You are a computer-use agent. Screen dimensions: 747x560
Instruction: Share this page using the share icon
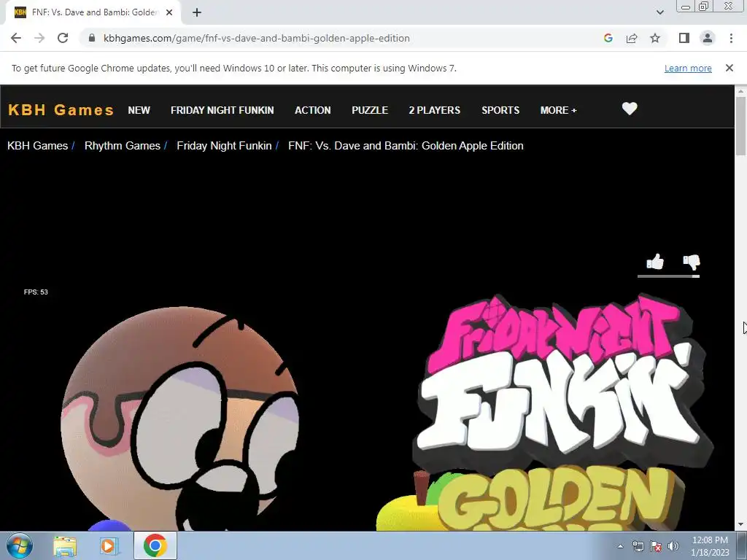tap(632, 38)
